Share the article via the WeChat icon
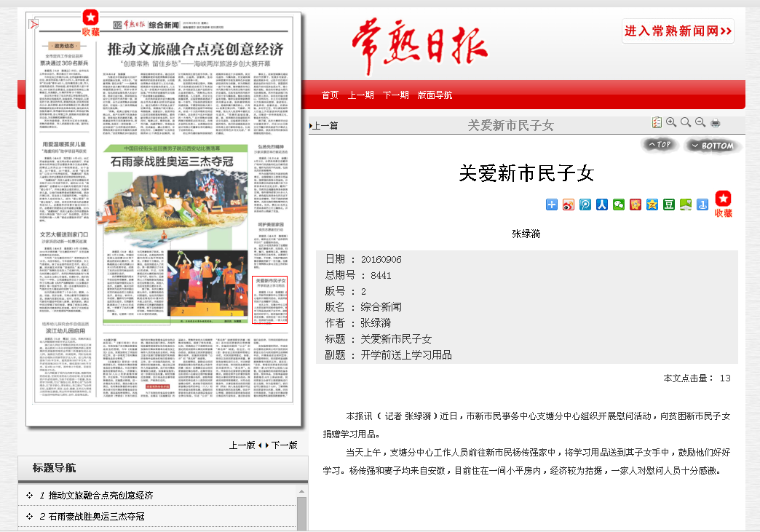 (x=619, y=205)
